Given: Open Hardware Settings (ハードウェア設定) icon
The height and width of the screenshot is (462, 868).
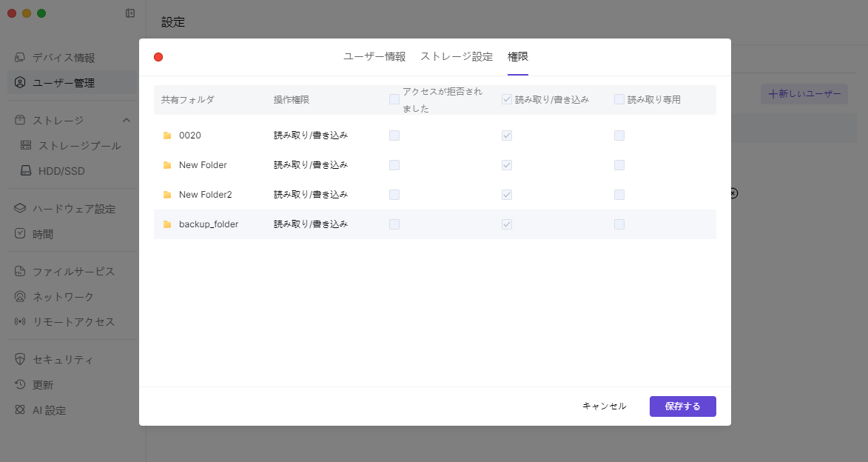Looking at the screenshot, I should pos(20,209).
